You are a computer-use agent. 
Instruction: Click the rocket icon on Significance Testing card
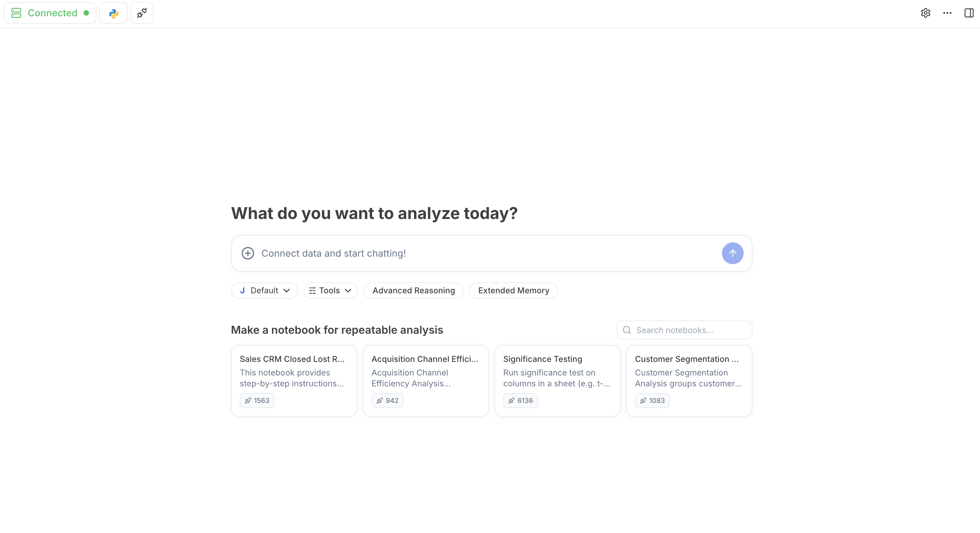[x=511, y=400]
